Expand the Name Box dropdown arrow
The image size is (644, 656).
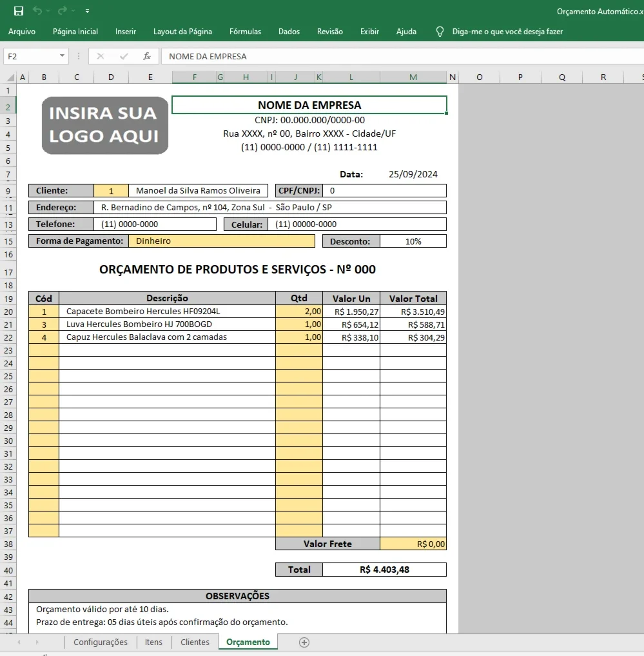pyautogui.click(x=62, y=55)
